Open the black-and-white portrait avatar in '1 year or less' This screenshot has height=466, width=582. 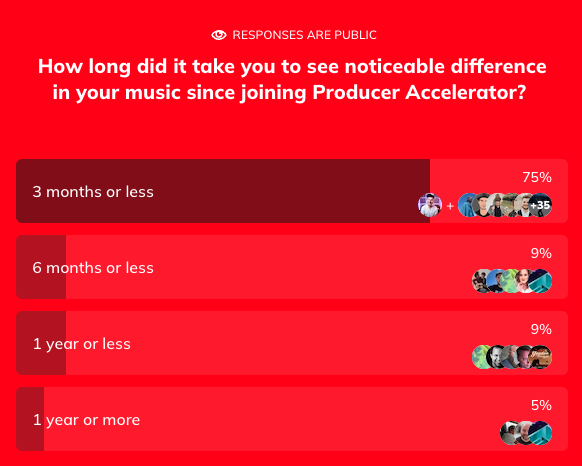(494, 357)
